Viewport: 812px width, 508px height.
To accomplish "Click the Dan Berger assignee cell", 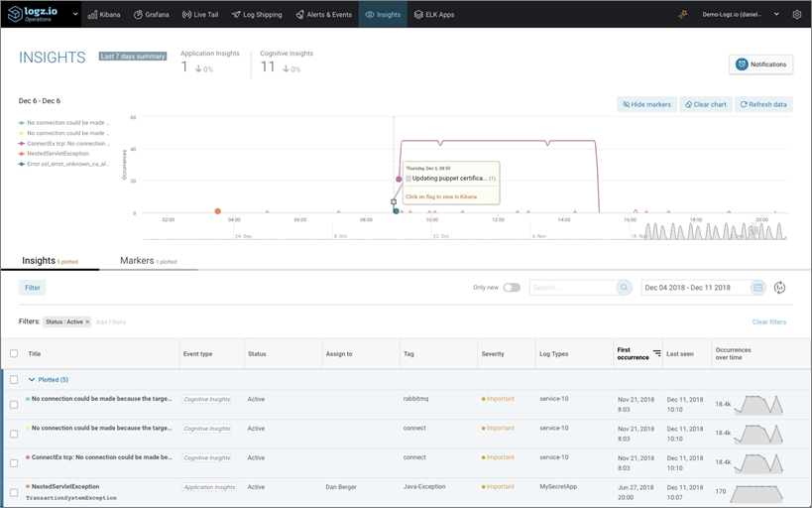I will click(x=341, y=487).
